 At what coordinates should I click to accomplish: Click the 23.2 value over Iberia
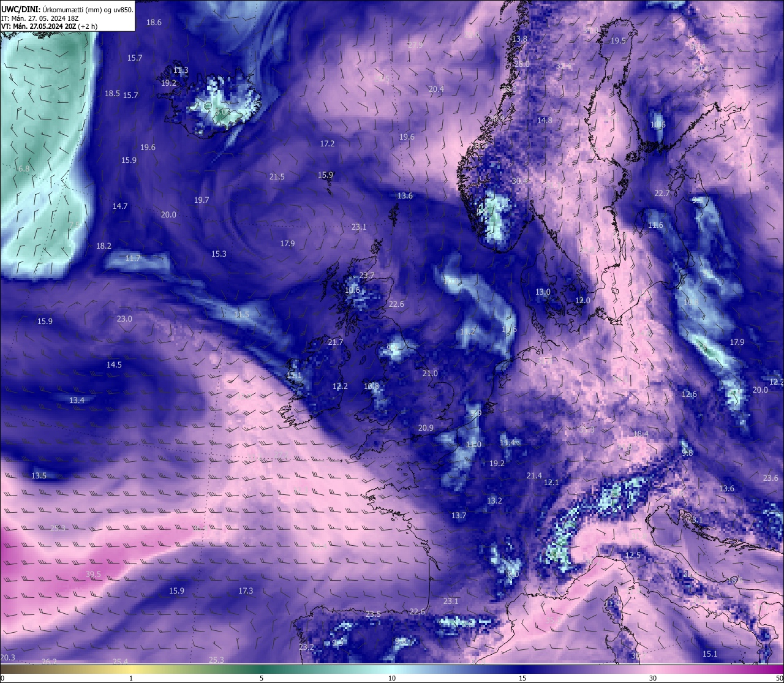[x=306, y=647]
